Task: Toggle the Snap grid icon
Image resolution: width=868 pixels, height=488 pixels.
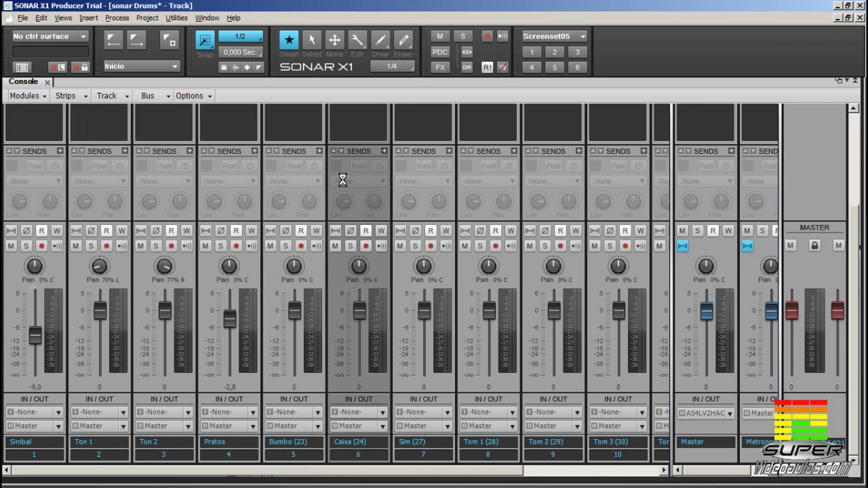Action: [205, 40]
